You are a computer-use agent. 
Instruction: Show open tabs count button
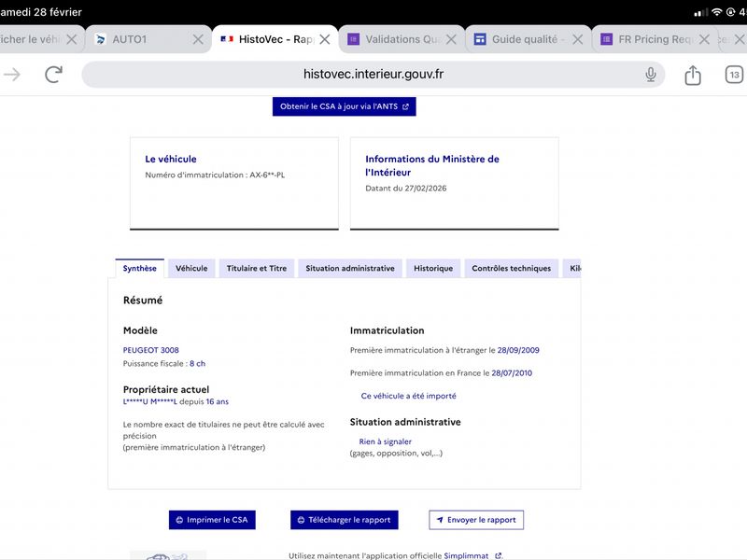(x=734, y=75)
